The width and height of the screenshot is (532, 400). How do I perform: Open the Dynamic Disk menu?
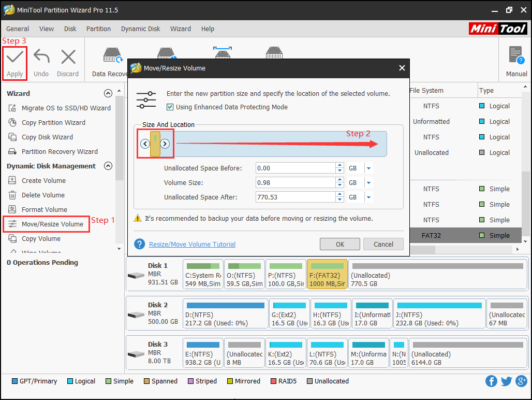point(140,29)
